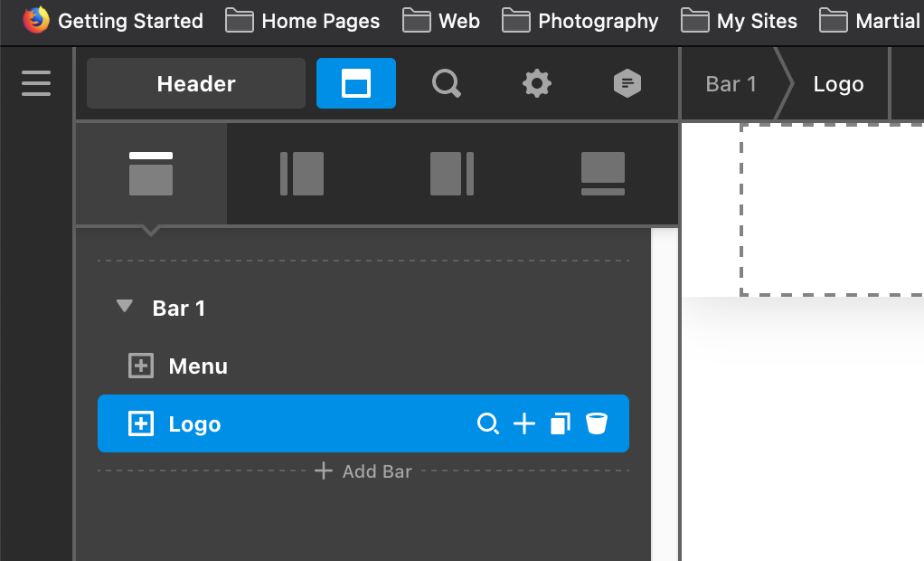Click the hexagon notes icon
The width and height of the screenshot is (924, 561).
627,84
